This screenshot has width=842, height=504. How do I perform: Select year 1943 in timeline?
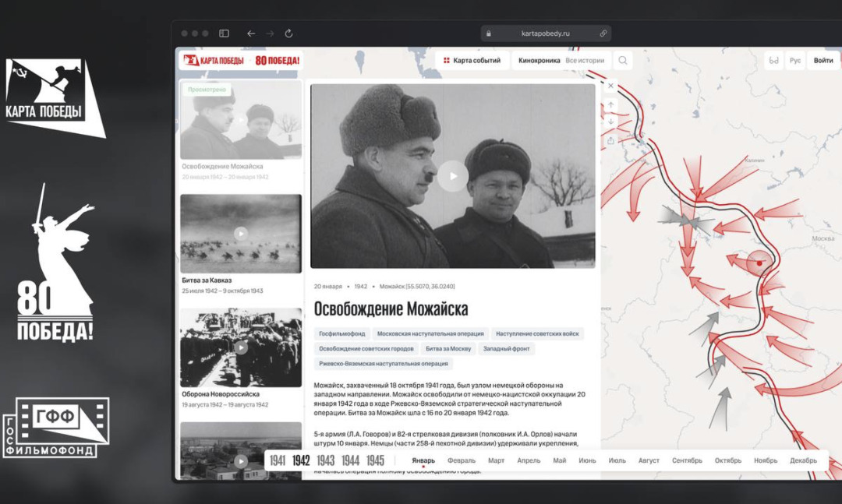pos(325,460)
